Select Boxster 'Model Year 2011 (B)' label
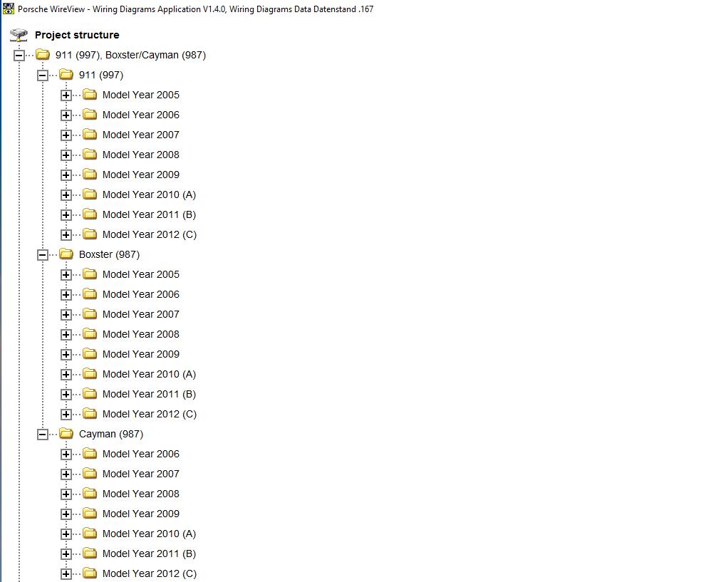 tap(149, 395)
